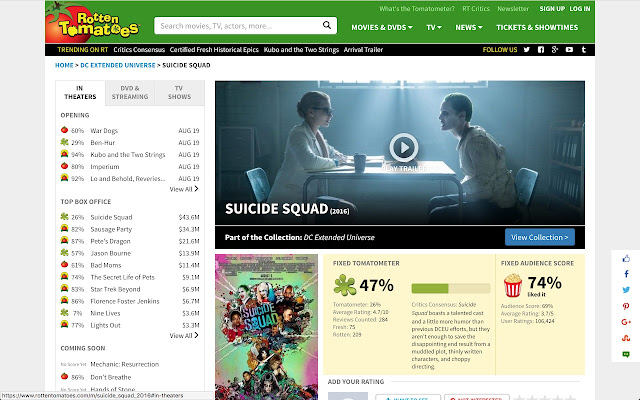Click fresh tomato icon next to War Dogs
Image resolution: width=640 pixels, height=400 pixels.
point(64,130)
